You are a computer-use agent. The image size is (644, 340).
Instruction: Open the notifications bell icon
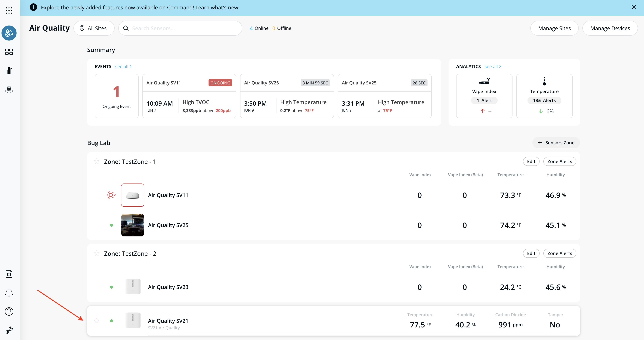point(9,293)
